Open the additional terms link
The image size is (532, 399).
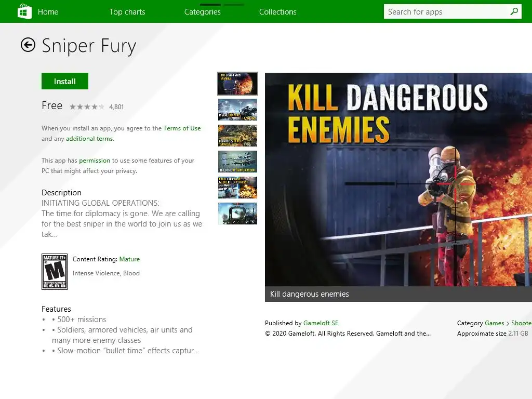coord(89,139)
